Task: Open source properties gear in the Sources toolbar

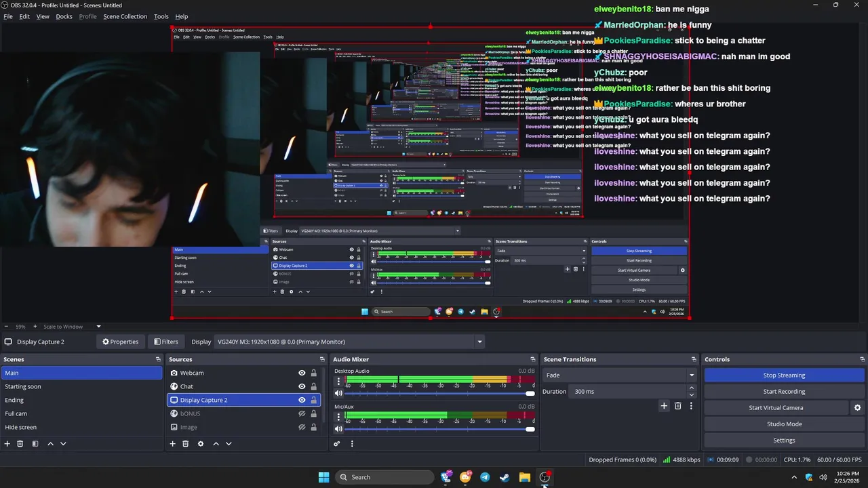Action: click(x=201, y=443)
